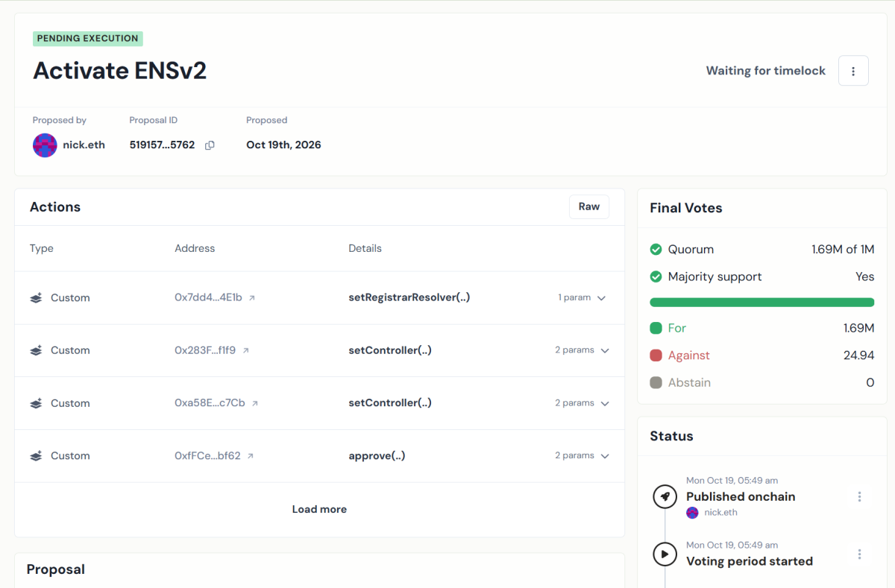Click nick.eth under Published onchain
This screenshot has height=588, width=895.
tap(720, 513)
